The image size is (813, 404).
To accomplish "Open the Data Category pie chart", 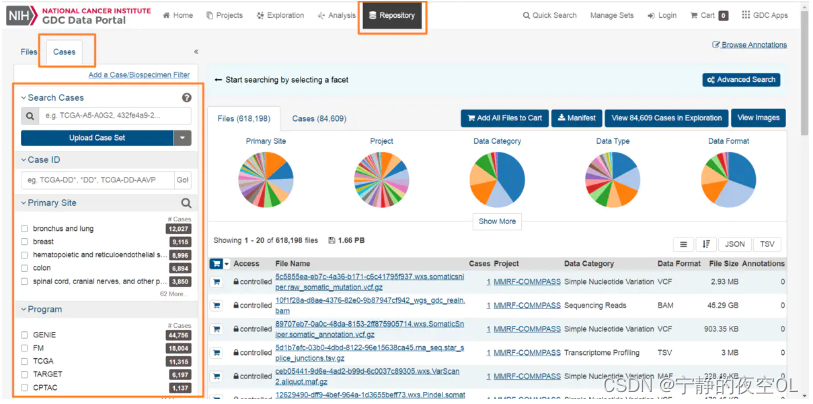I will coord(497,180).
